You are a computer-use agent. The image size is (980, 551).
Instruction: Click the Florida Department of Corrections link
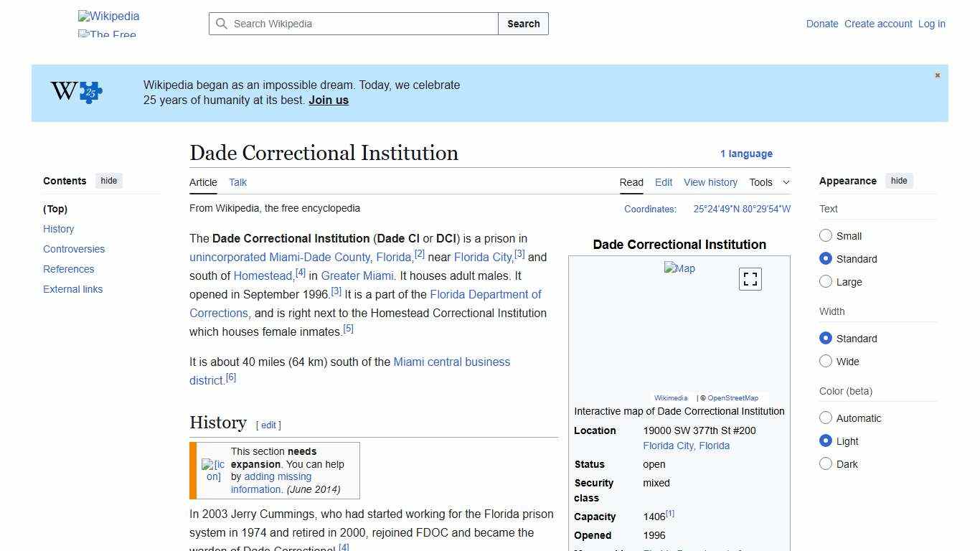click(485, 294)
